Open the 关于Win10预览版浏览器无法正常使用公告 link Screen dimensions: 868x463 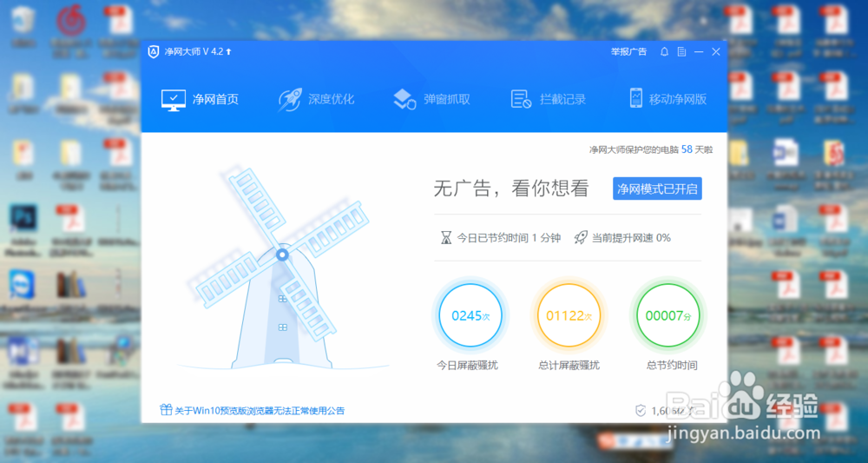(x=260, y=411)
